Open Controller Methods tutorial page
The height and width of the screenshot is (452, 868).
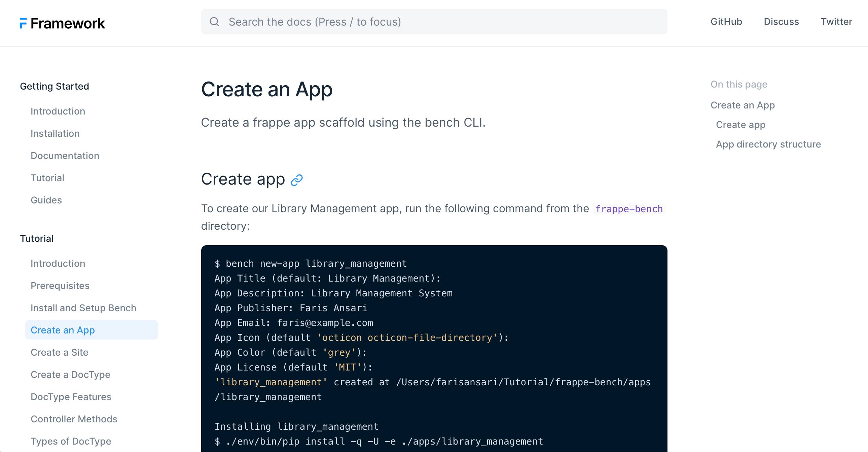pyautogui.click(x=74, y=419)
